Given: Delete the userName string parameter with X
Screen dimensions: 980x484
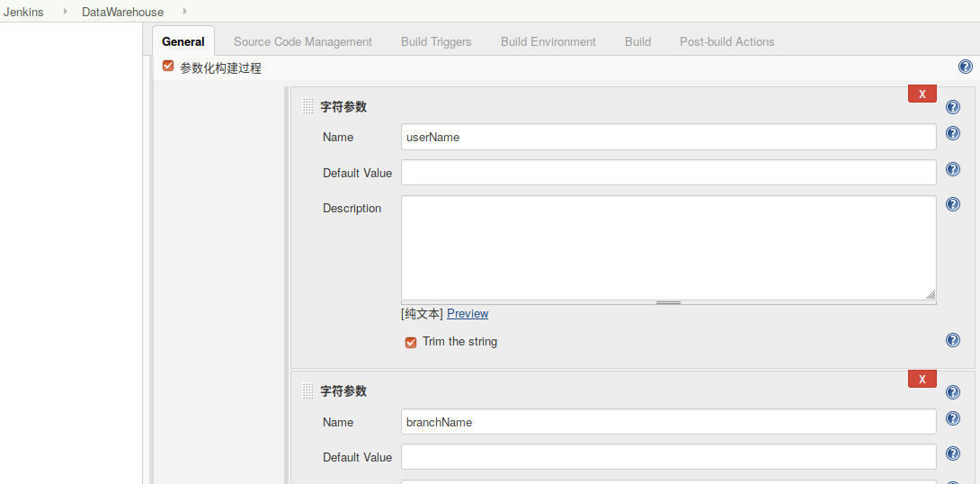Looking at the screenshot, I should (x=922, y=94).
